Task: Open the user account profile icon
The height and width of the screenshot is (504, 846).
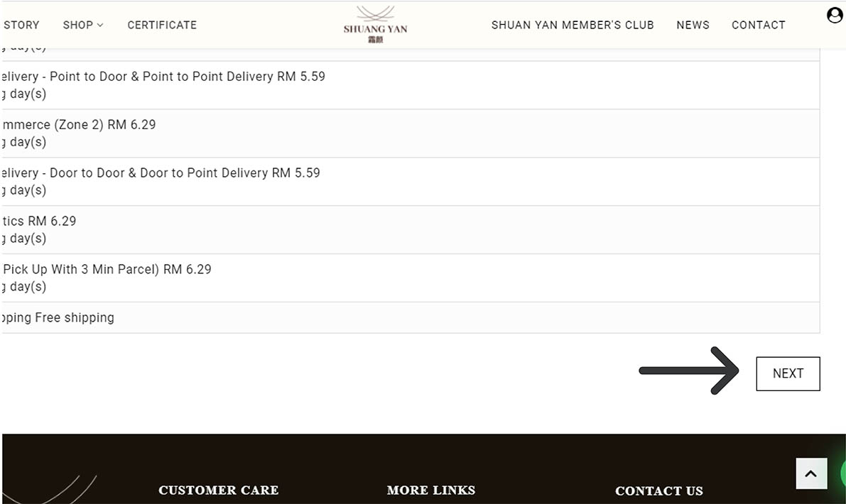Action: [835, 16]
